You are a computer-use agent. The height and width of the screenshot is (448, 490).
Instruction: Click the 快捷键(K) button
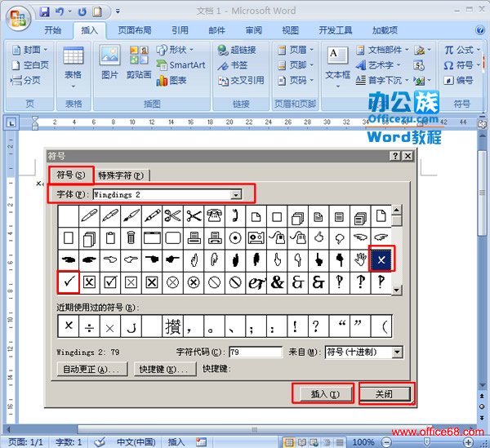tap(165, 369)
